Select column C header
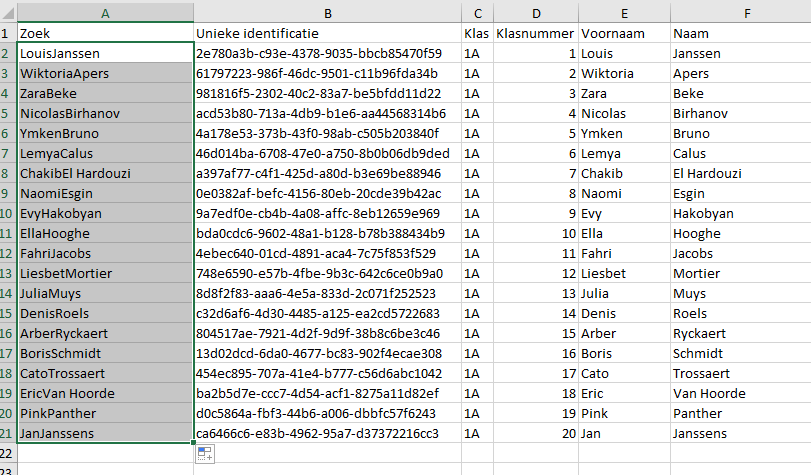 point(477,13)
